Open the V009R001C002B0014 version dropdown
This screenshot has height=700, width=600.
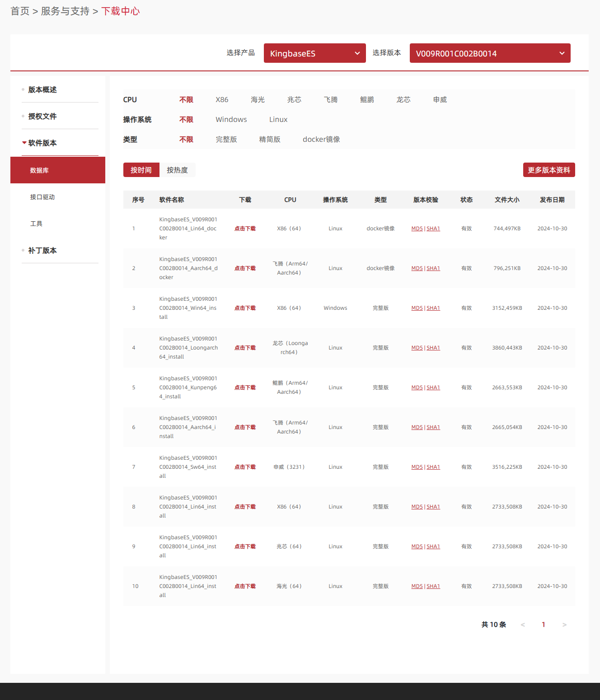[490, 53]
